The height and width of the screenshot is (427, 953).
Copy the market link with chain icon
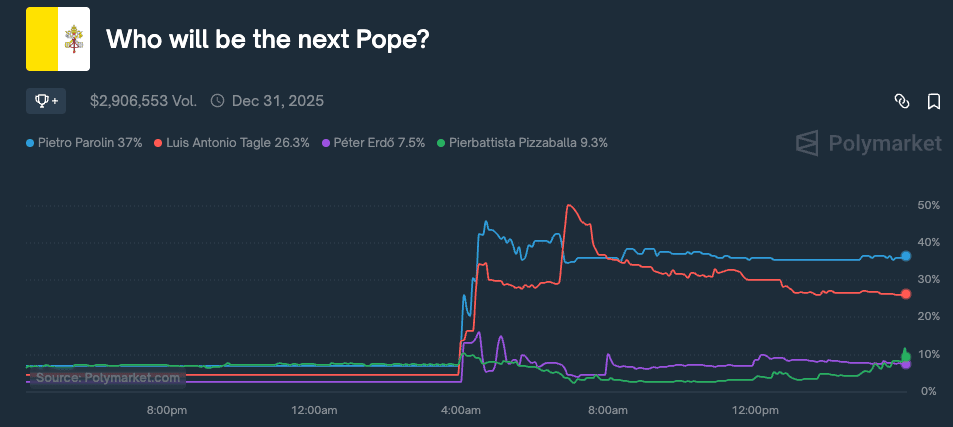(901, 101)
